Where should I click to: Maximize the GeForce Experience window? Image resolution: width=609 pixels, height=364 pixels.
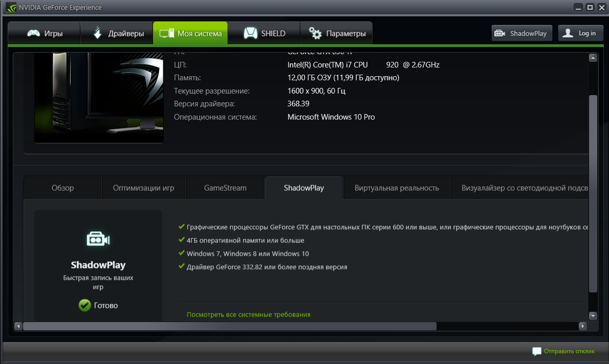pyautogui.click(x=590, y=7)
